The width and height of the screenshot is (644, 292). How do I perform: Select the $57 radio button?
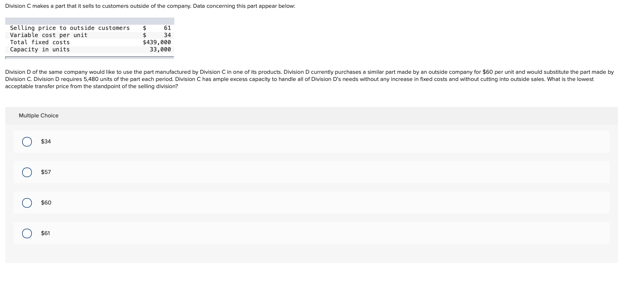tap(27, 172)
